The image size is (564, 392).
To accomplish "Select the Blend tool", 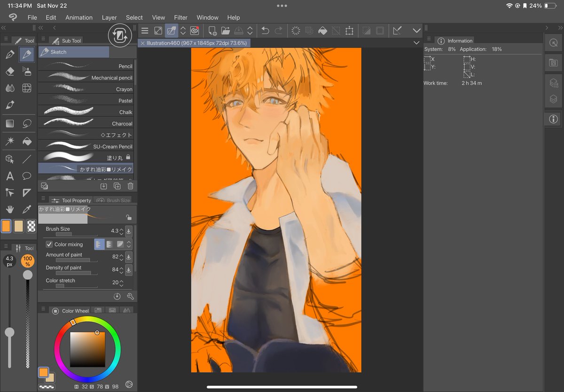I will 10,88.
